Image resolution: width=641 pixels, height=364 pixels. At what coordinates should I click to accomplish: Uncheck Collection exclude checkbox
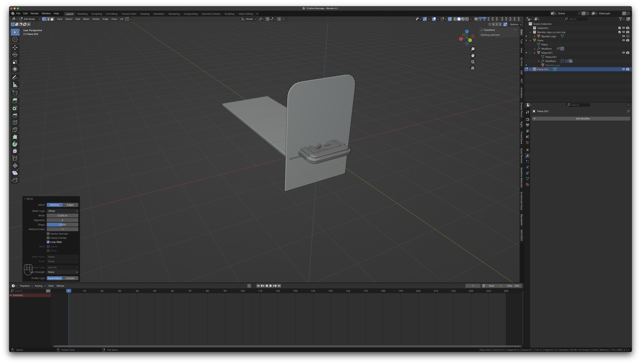click(x=620, y=28)
